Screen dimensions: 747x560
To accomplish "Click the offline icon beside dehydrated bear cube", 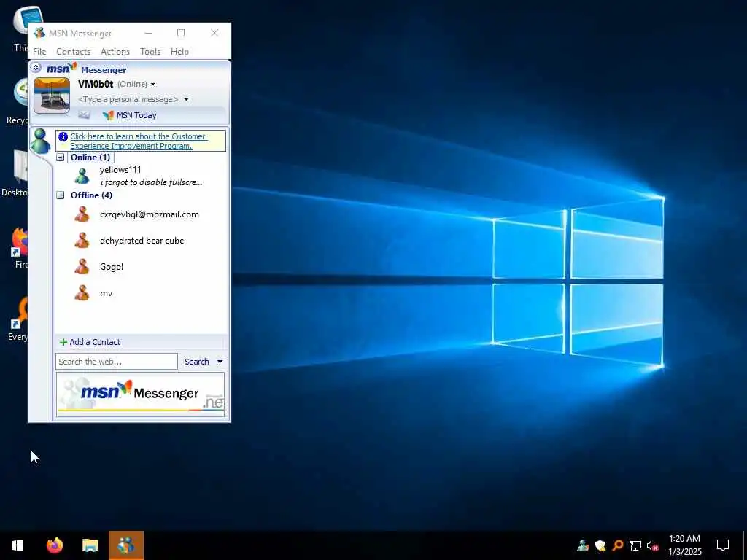I will (82, 241).
